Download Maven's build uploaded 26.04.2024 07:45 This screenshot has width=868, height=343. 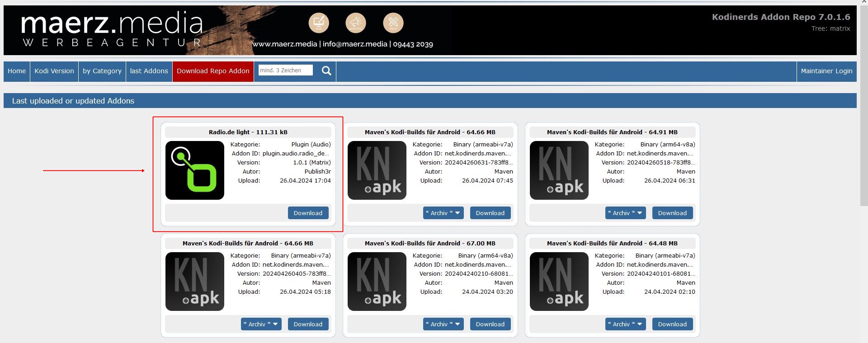pos(490,213)
